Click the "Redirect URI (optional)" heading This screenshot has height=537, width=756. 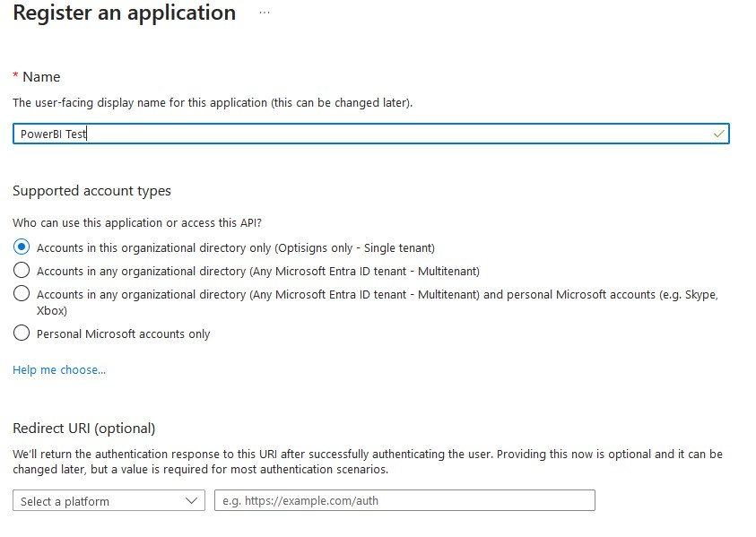(x=84, y=428)
